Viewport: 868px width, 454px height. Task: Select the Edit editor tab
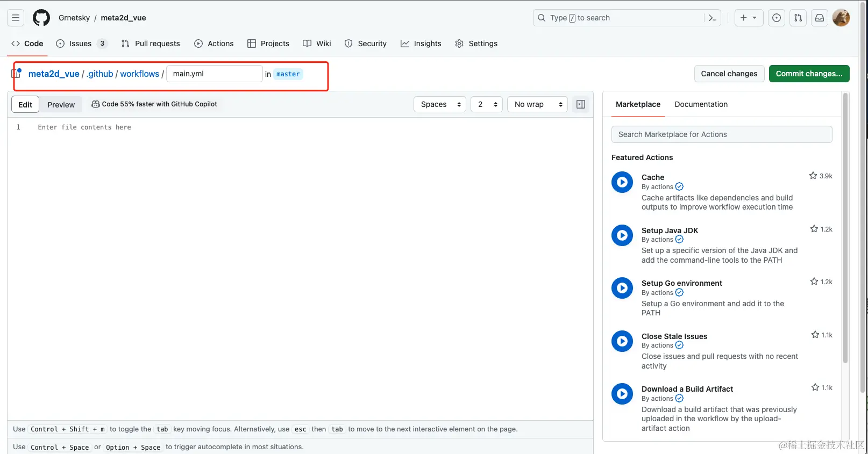(25, 104)
